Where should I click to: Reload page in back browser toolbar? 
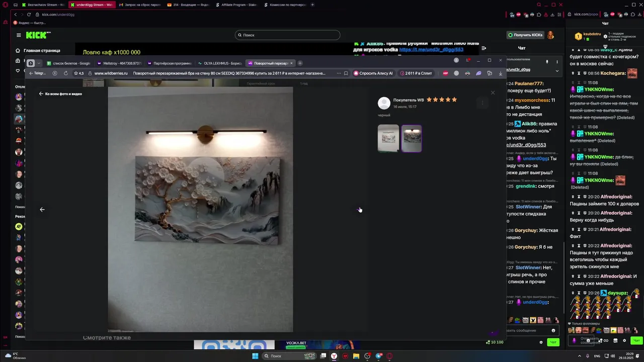pyautogui.click(x=29, y=15)
